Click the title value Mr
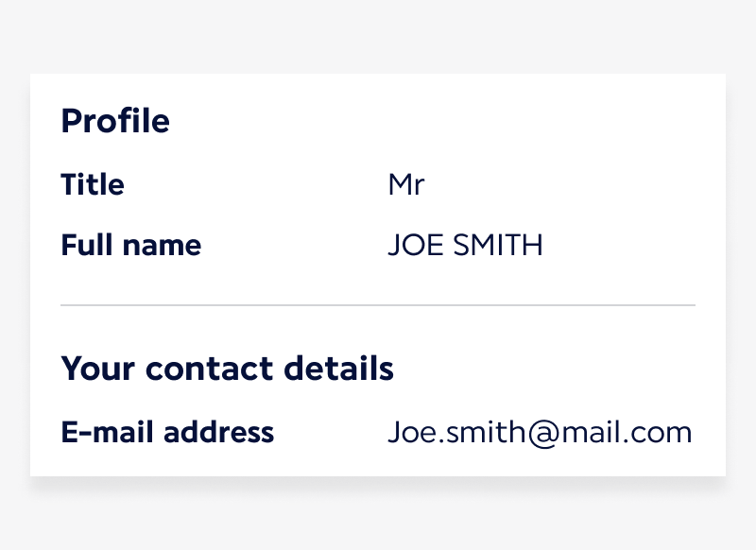Screen dimensions: 756x550 click(405, 184)
